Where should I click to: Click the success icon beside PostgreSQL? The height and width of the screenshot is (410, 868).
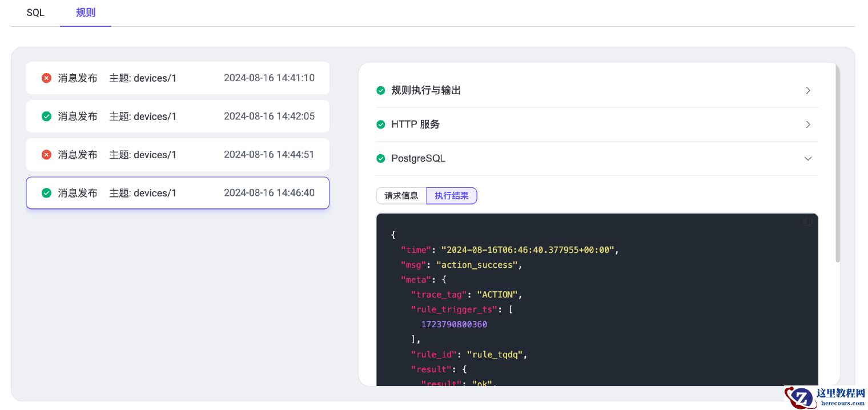381,159
